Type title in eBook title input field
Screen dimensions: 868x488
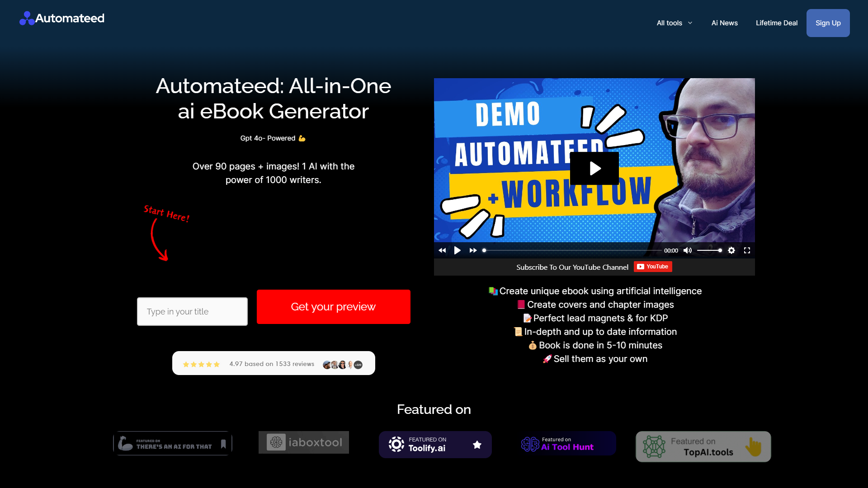point(192,311)
